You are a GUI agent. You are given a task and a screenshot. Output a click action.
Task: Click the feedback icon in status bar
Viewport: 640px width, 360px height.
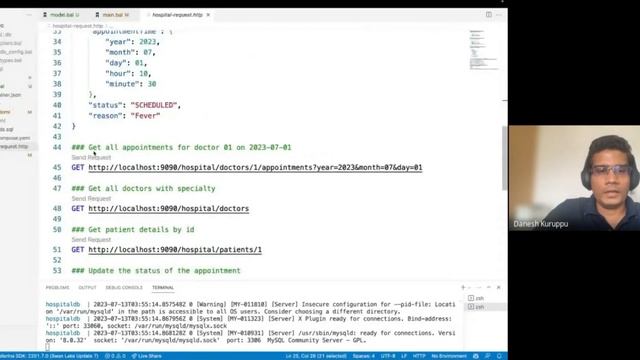click(488, 356)
